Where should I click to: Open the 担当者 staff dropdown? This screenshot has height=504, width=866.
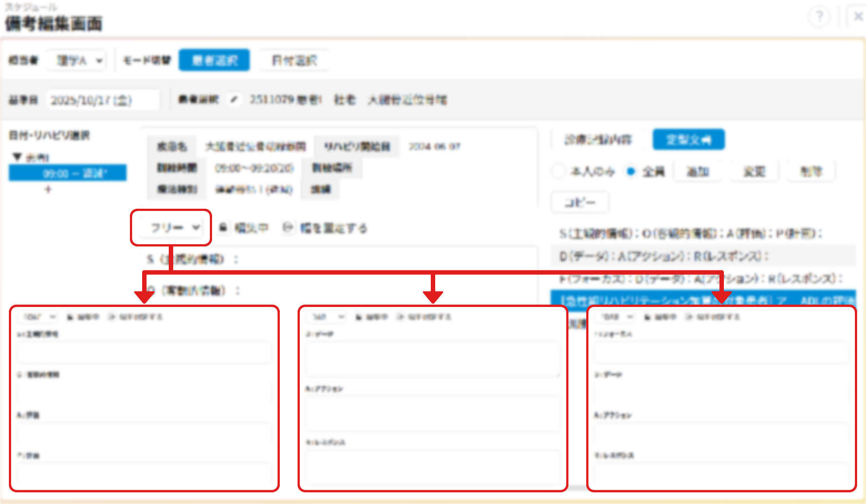pyautogui.click(x=78, y=61)
